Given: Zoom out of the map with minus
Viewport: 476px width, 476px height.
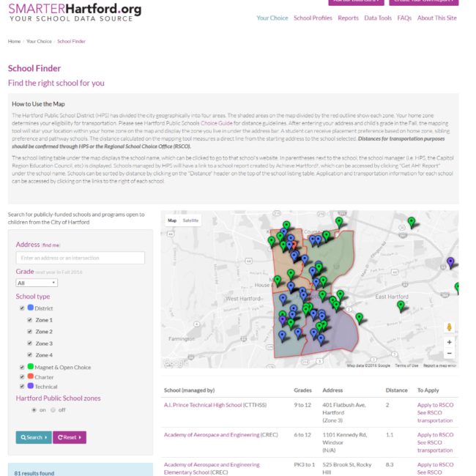Looking at the screenshot, I should pyautogui.click(x=450, y=353).
